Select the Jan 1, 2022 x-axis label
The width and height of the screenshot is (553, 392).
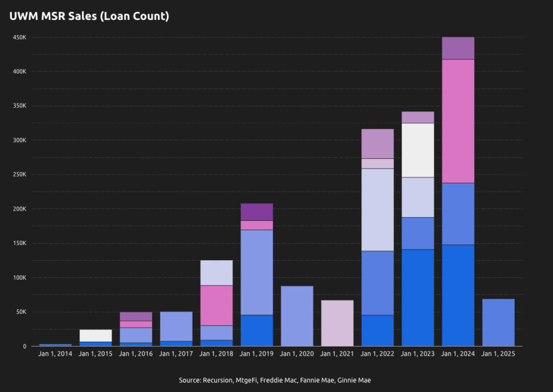(377, 354)
